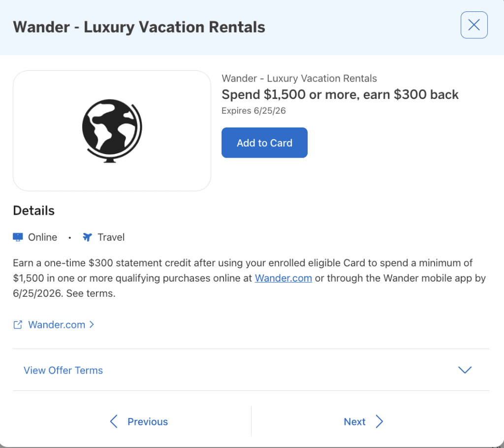Click the right arrow beside Next
Viewport: 504px width, 448px height.
[x=379, y=421]
